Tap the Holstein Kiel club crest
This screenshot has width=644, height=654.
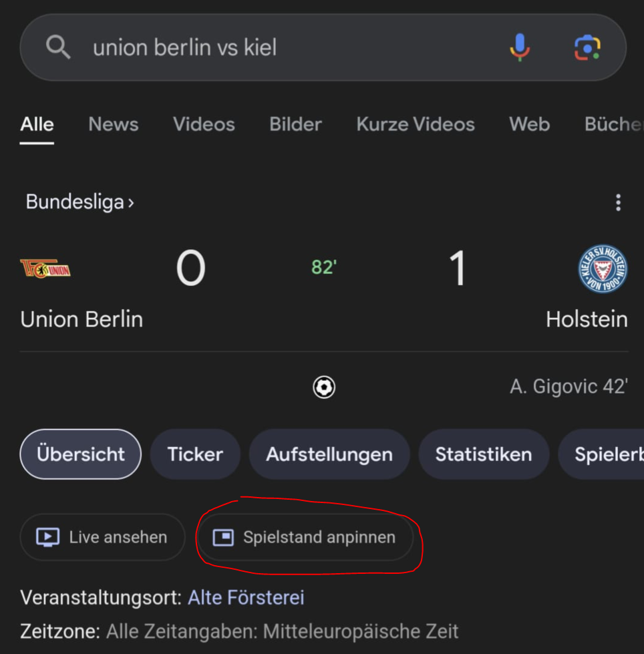coord(603,269)
